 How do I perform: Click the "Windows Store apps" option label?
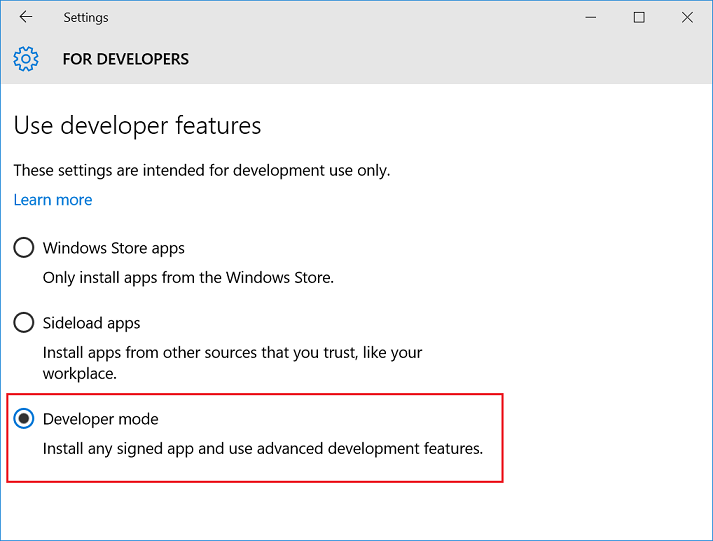114,248
